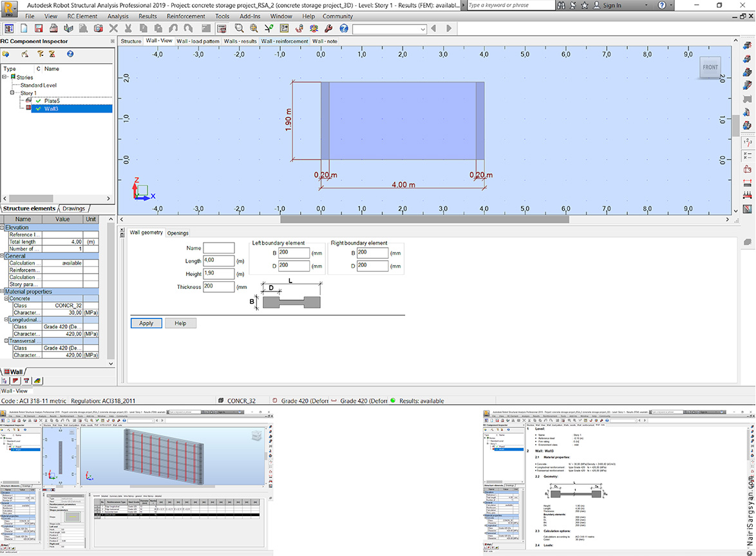The height and width of the screenshot is (556, 756).
Task: Click the Redo arrow toolbar icon
Action: tap(188, 28)
